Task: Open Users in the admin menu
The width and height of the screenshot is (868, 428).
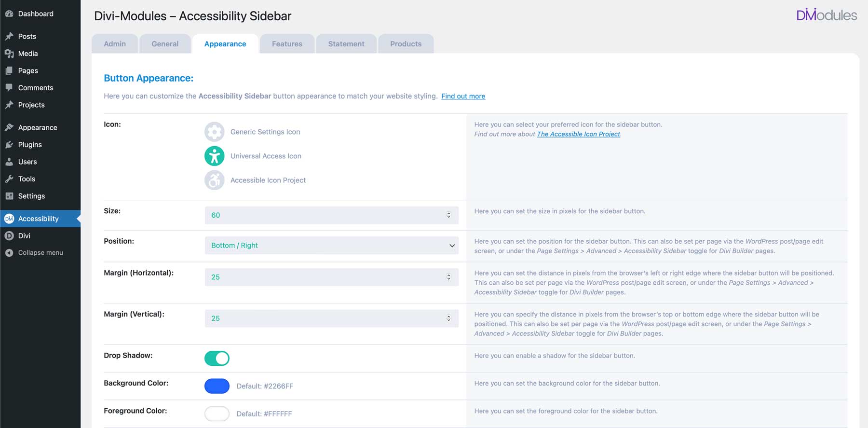Action: tap(41, 162)
